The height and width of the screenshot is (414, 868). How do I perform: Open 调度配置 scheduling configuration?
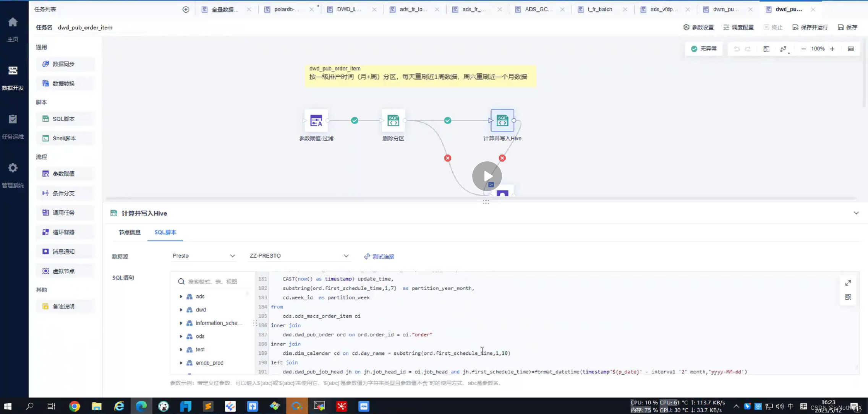pyautogui.click(x=738, y=27)
